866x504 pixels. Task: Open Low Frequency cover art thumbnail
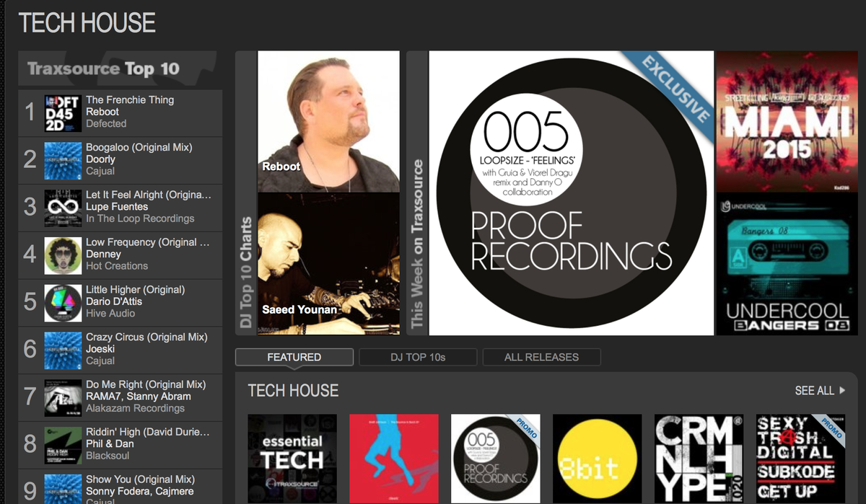pyautogui.click(x=63, y=255)
